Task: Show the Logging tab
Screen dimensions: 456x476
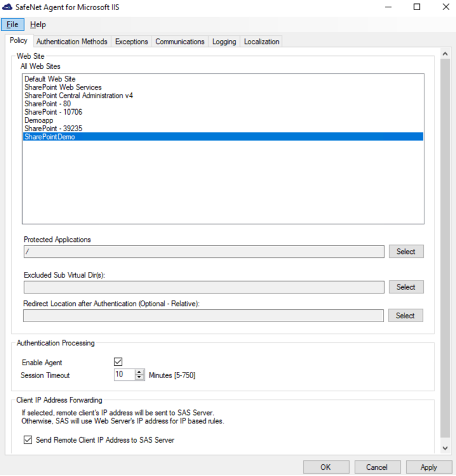Action: pyautogui.click(x=224, y=42)
